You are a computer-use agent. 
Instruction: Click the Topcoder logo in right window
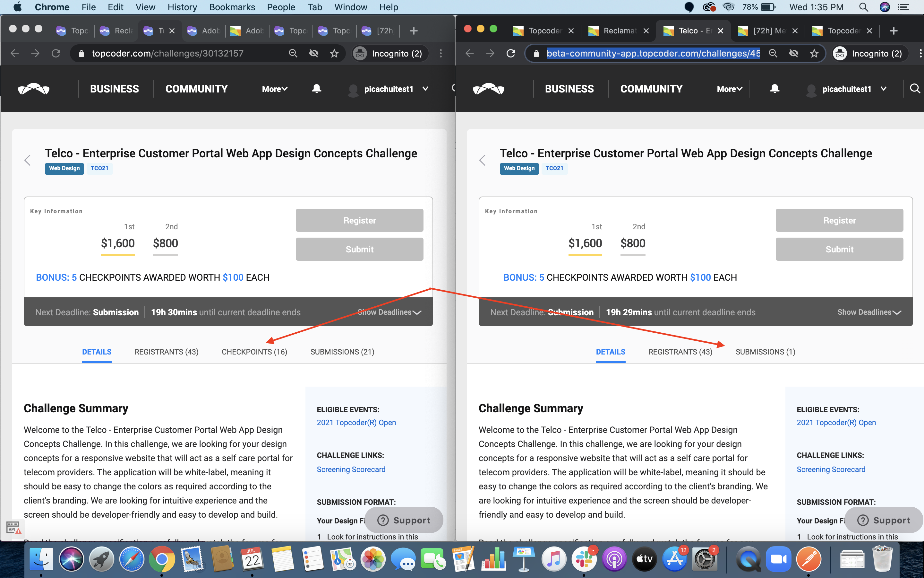pyautogui.click(x=488, y=89)
